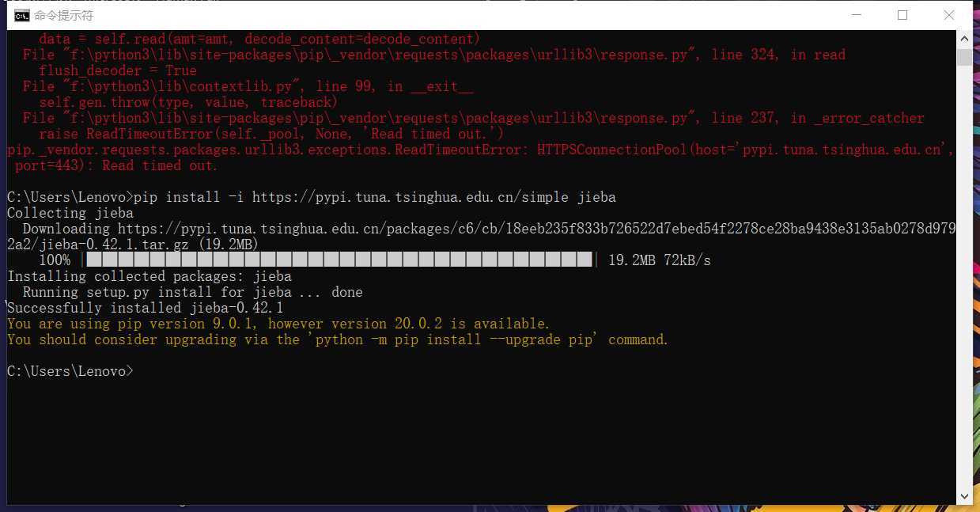This screenshot has height=512, width=980.
Task: Click the 命令提示符 window title text
Action: click(x=64, y=15)
